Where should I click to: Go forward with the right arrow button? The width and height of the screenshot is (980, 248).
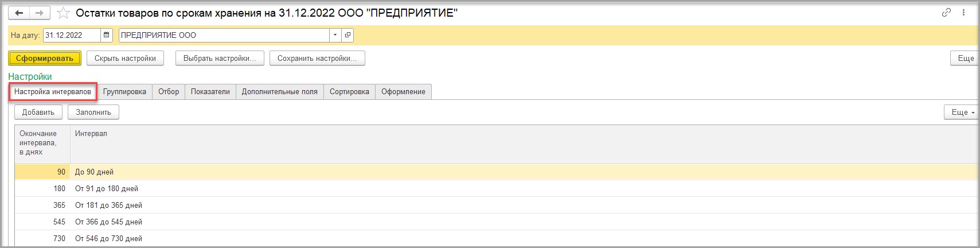coord(40,13)
